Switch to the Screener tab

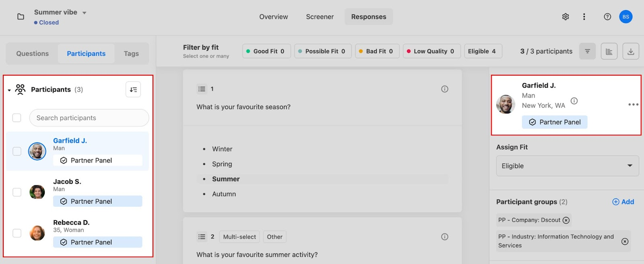tap(320, 17)
